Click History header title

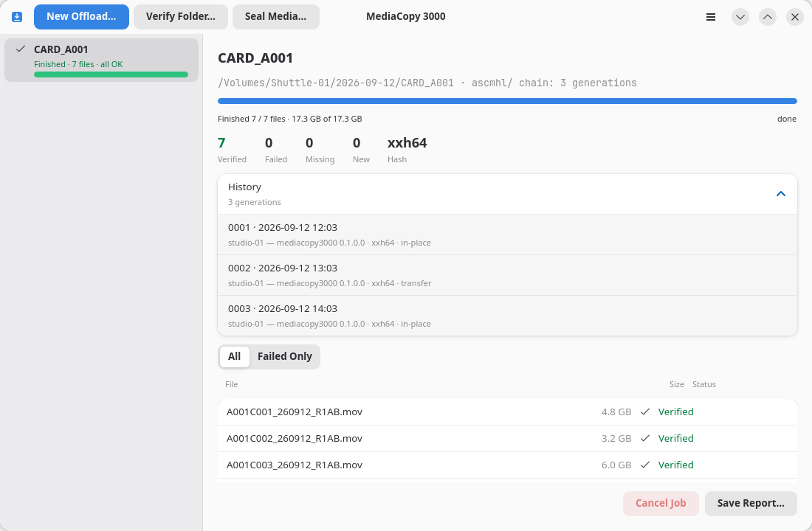pos(244,187)
